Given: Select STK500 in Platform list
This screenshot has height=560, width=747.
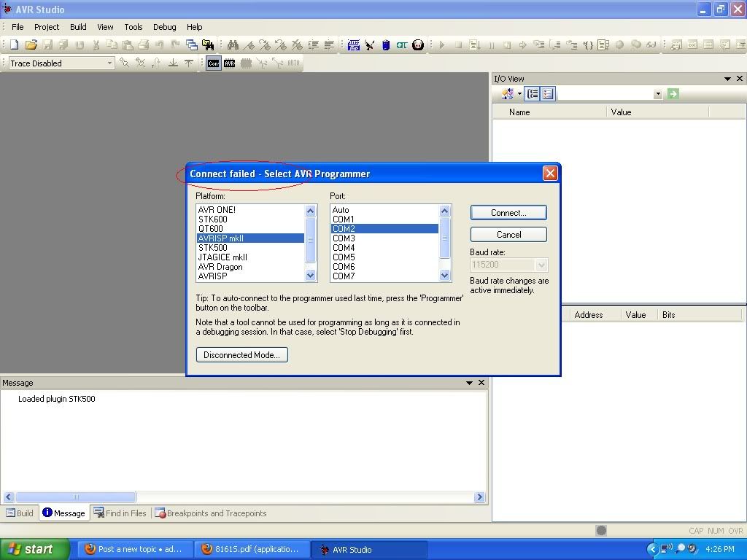Looking at the screenshot, I should [250, 248].
